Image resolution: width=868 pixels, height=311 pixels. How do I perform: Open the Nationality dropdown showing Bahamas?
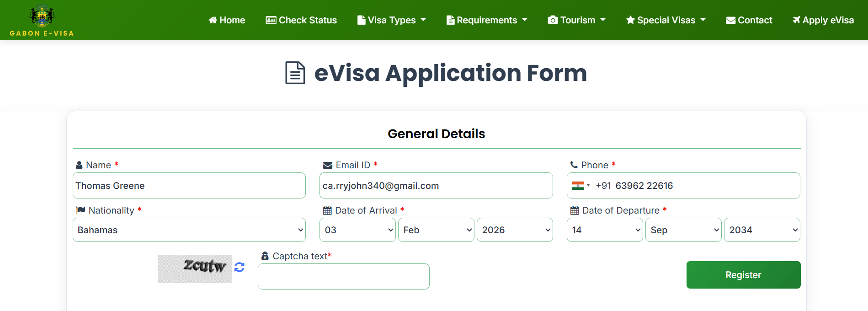coord(189,230)
